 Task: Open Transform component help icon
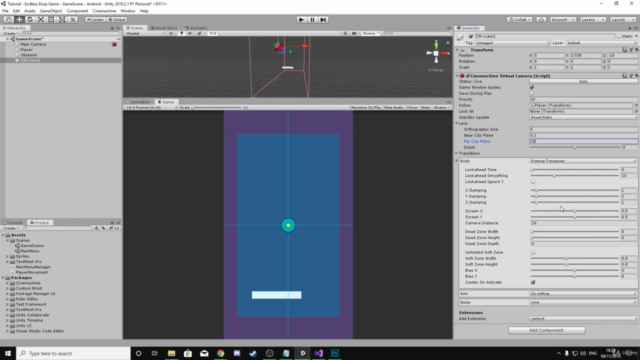pos(624,50)
